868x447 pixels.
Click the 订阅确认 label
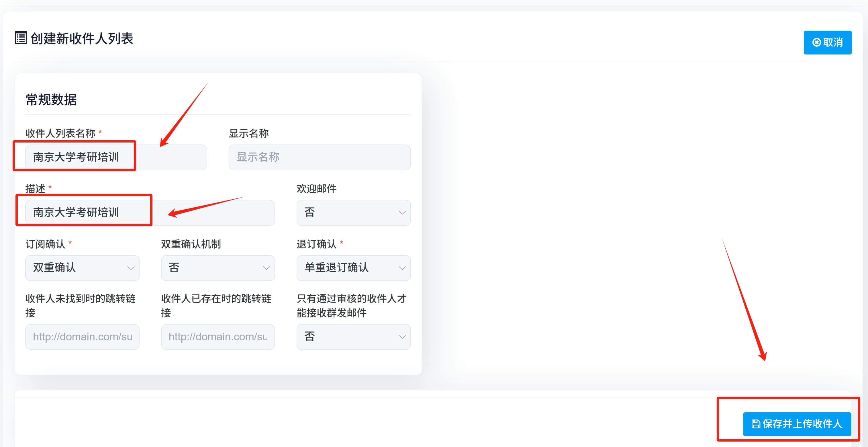pos(45,244)
